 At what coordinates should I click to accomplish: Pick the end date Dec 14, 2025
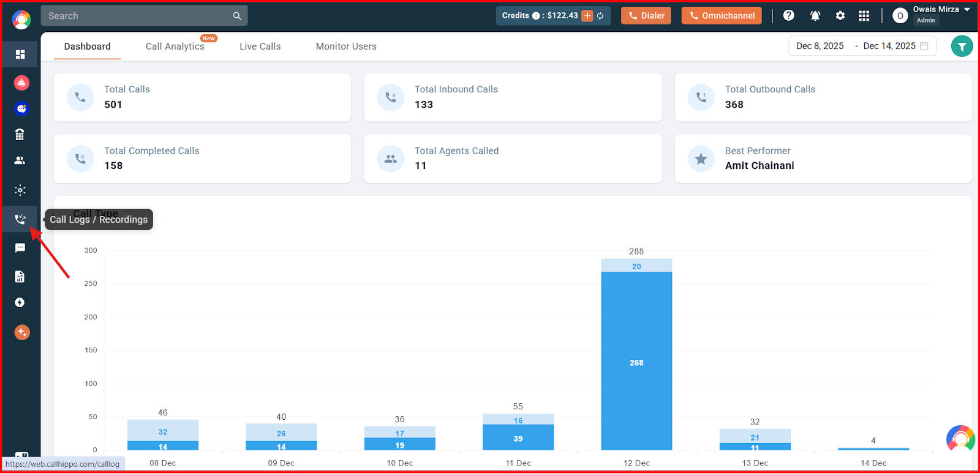pyautogui.click(x=889, y=46)
